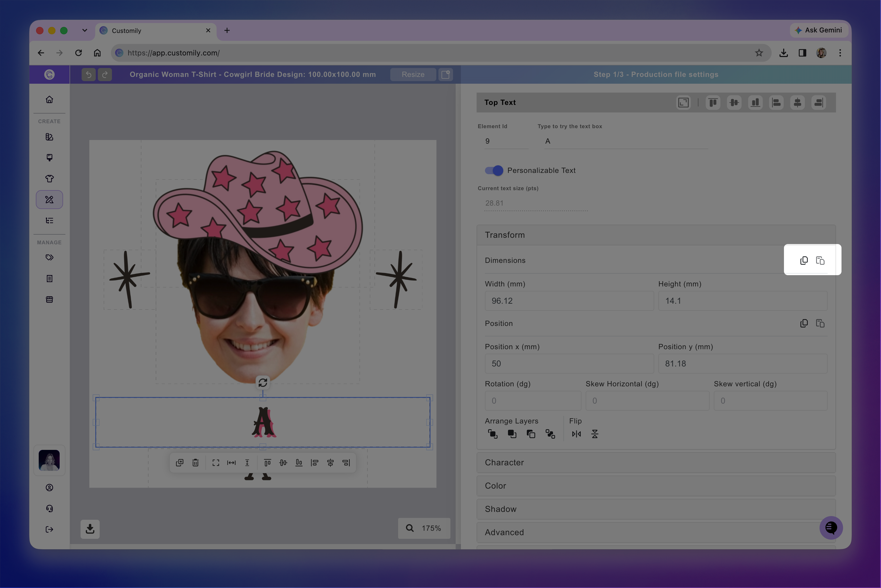Image resolution: width=881 pixels, height=588 pixels.
Task: Copy position values icon
Action: (x=804, y=323)
